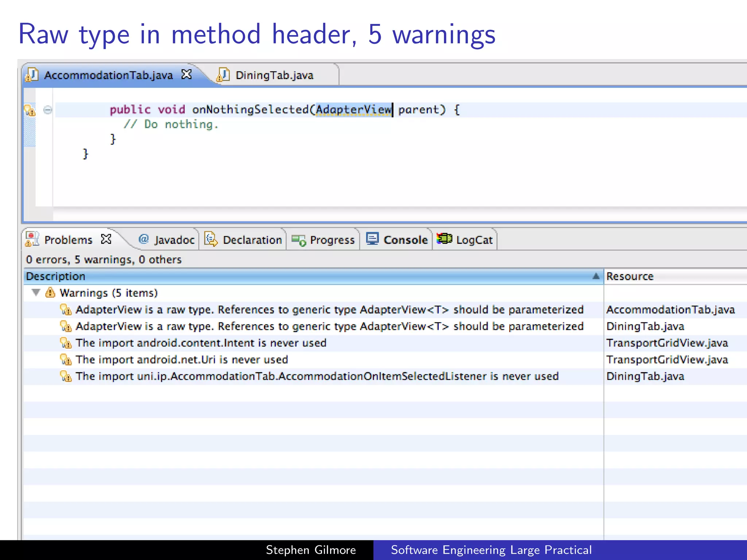747x560 pixels.
Task: Click TransportGridView.java resource for Intent import warning
Action: [667, 343]
